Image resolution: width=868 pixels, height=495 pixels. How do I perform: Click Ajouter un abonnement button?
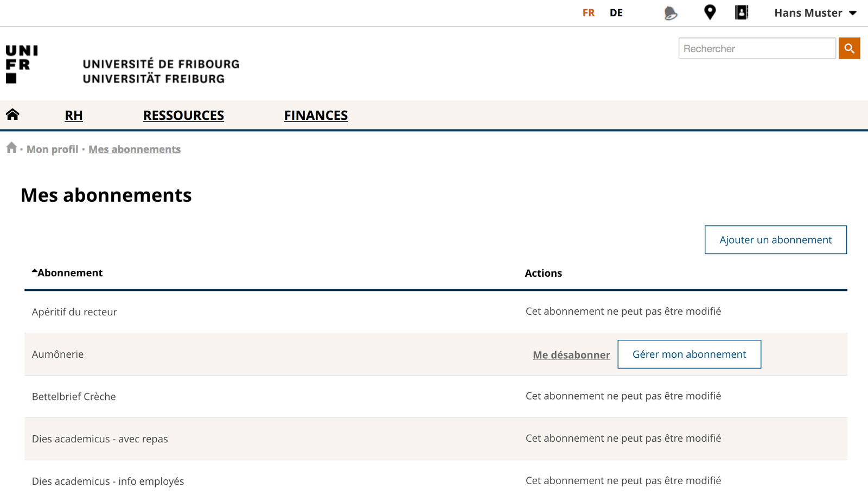coord(775,240)
